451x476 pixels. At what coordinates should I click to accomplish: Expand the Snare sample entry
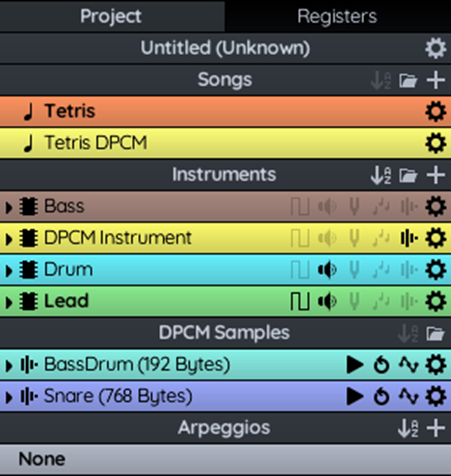(x=9, y=397)
